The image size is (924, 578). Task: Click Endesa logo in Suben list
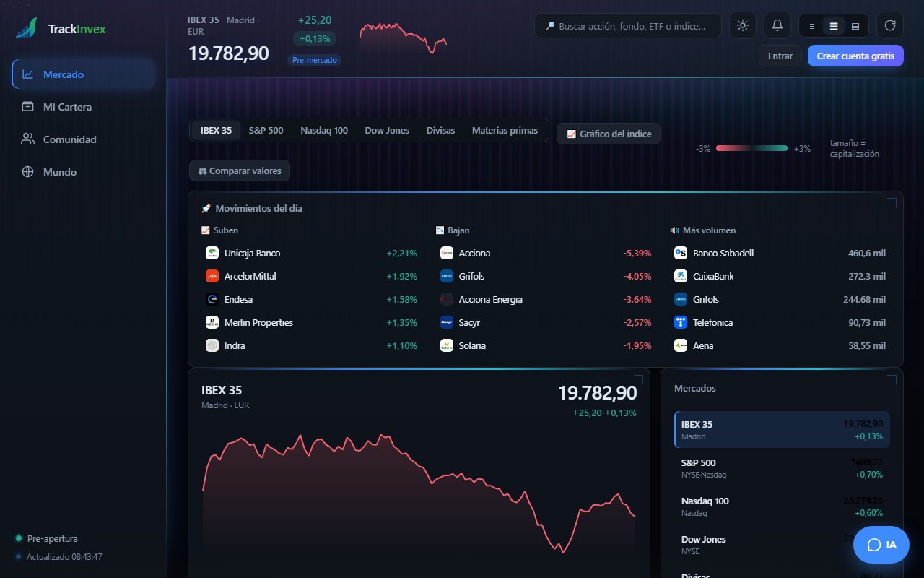[x=212, y=299]
